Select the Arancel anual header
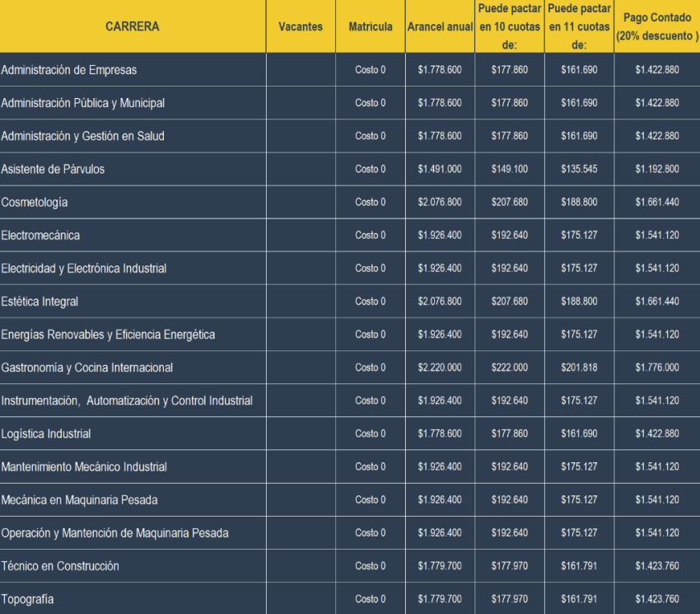 coord(439,26)
